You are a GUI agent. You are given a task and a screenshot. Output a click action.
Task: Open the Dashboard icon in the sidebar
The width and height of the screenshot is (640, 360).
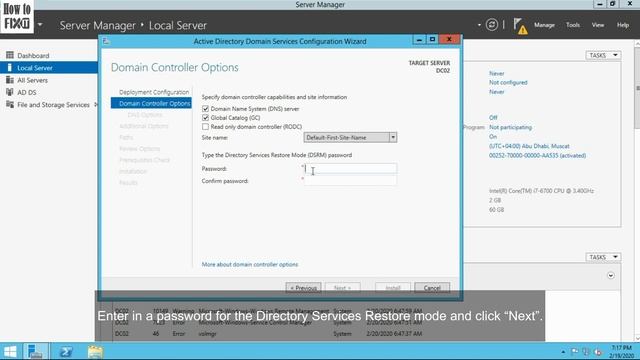pyautogui.click(x=10, y=55)
